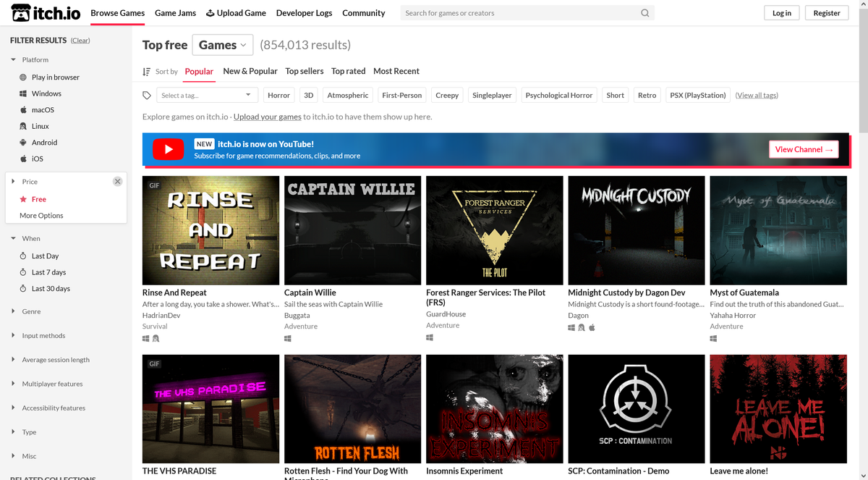
Task: Click HadrianDev author name
Action: point(161,316)
